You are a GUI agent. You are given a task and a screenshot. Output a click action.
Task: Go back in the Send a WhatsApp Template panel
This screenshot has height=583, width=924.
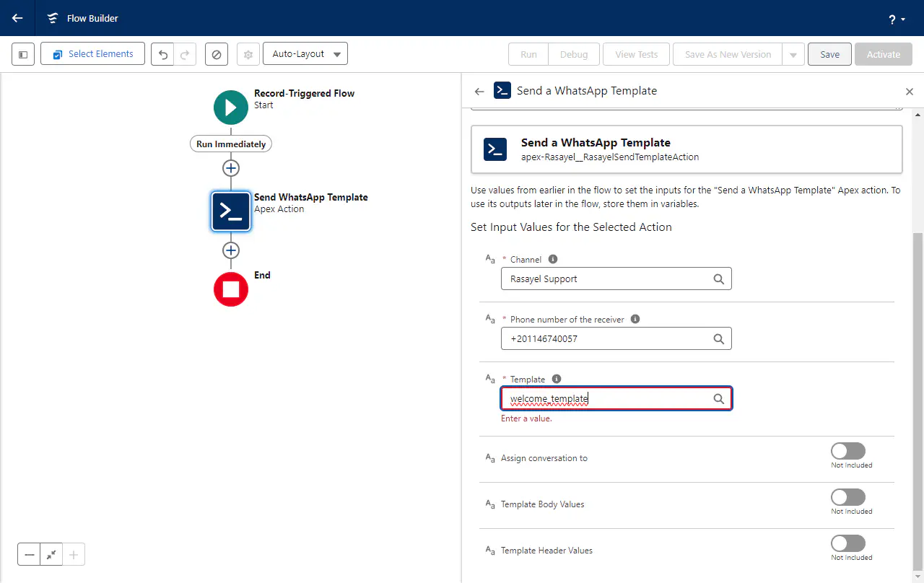479,91
